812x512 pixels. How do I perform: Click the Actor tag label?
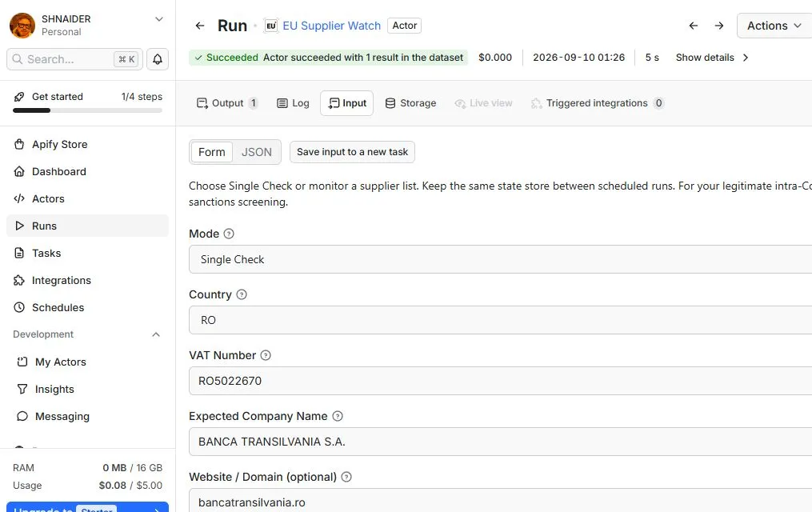point(405,26)
